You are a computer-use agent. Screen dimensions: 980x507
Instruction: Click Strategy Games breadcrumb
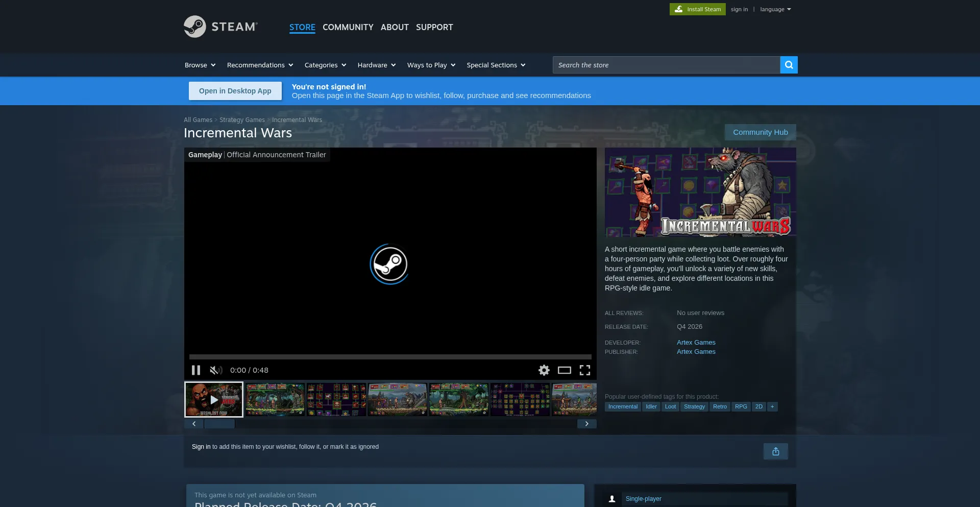coord(242,120)
